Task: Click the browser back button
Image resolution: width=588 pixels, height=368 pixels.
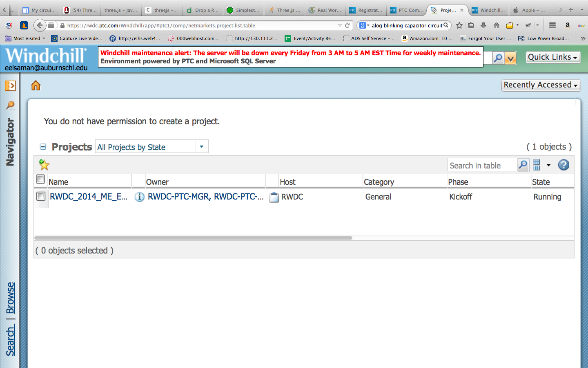Action: click(40, 25)
